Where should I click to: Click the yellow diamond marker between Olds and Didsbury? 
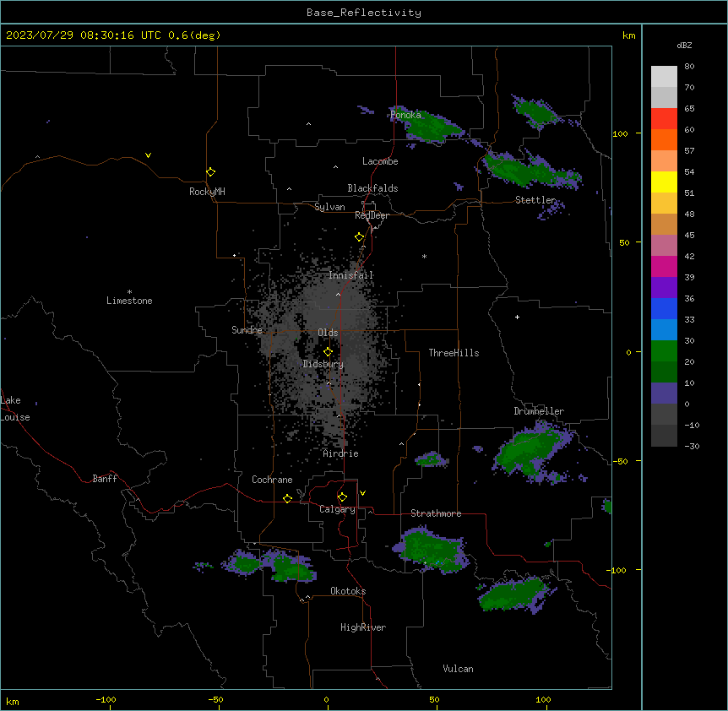(x=329, y=352)
